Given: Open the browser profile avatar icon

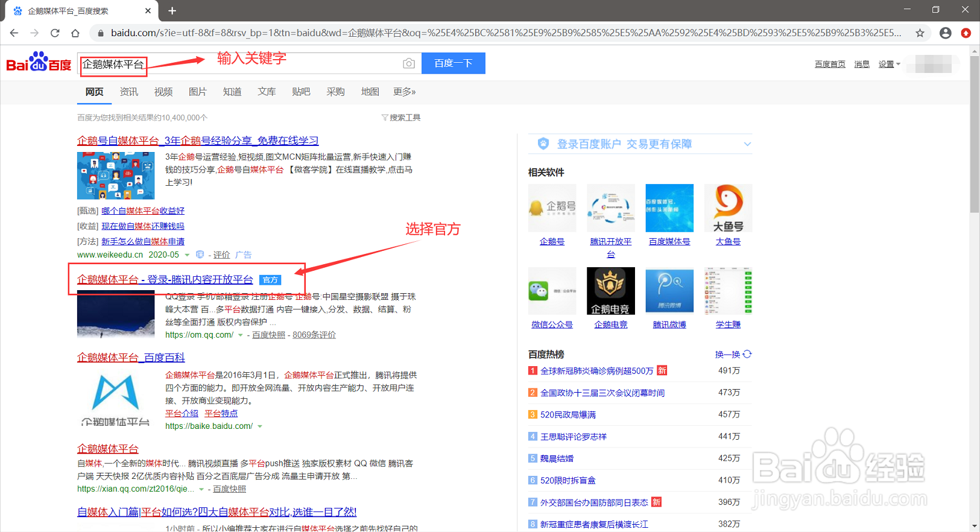Looking at the screenshot, I should click(946, 33).
